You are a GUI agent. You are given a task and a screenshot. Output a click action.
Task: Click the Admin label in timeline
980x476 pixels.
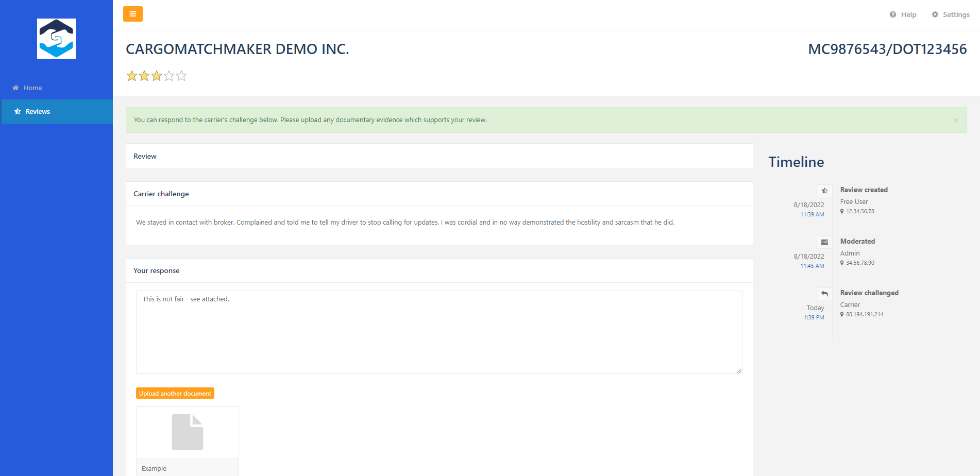[x=850, y=253]
